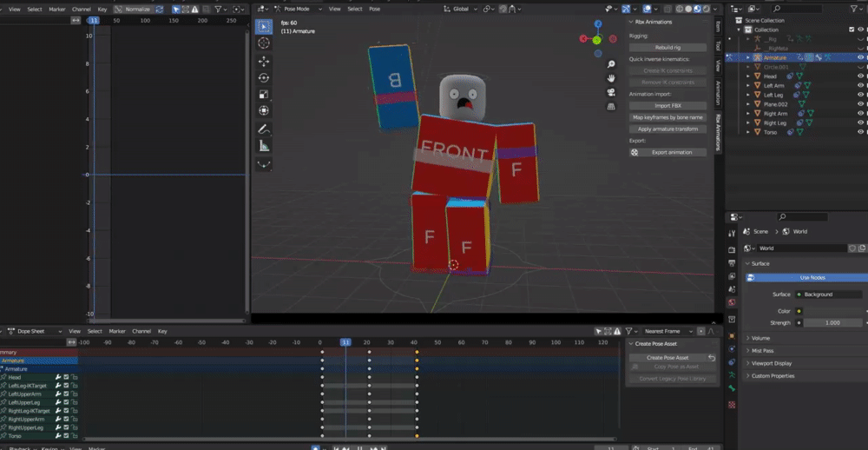Toggle the Torso channel mute checkbox
Viewport: 868px width, 450px height.
click(x=66, y=436)
